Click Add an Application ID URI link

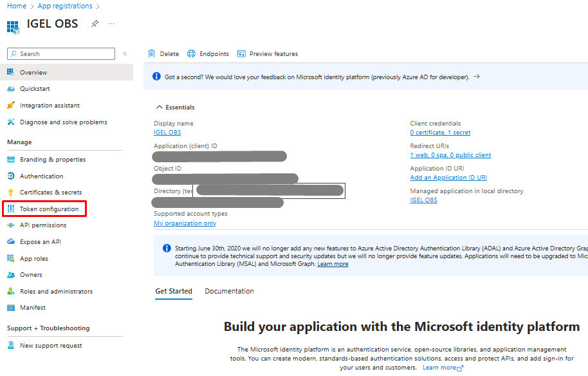point(448,178)
